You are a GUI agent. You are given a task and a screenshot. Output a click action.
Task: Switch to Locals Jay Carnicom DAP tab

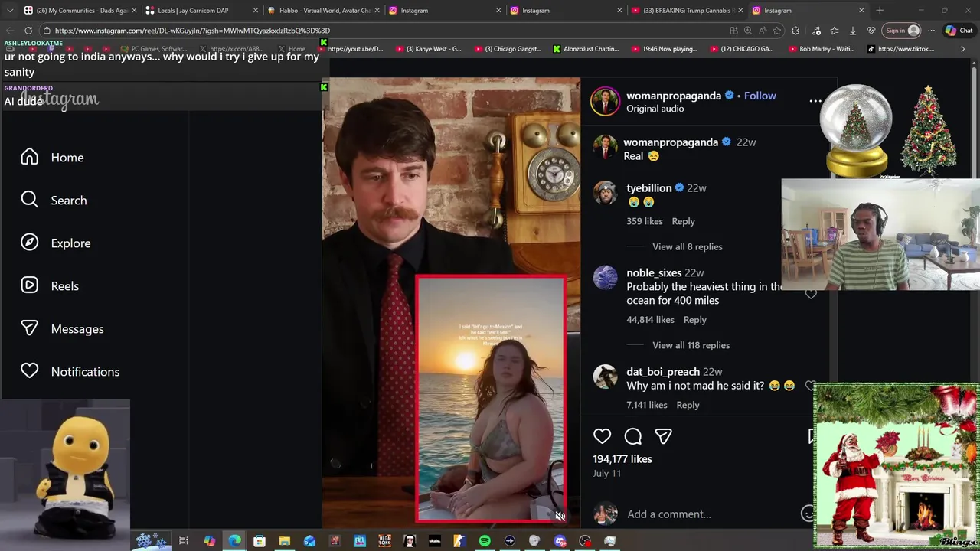click(200, 10)
